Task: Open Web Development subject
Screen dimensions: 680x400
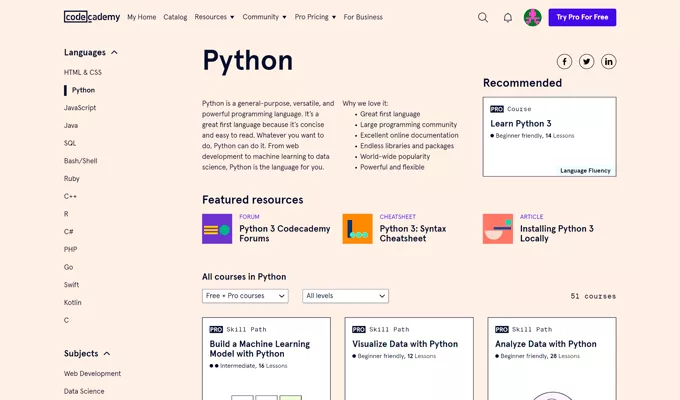Action: [x=92, y=374]
